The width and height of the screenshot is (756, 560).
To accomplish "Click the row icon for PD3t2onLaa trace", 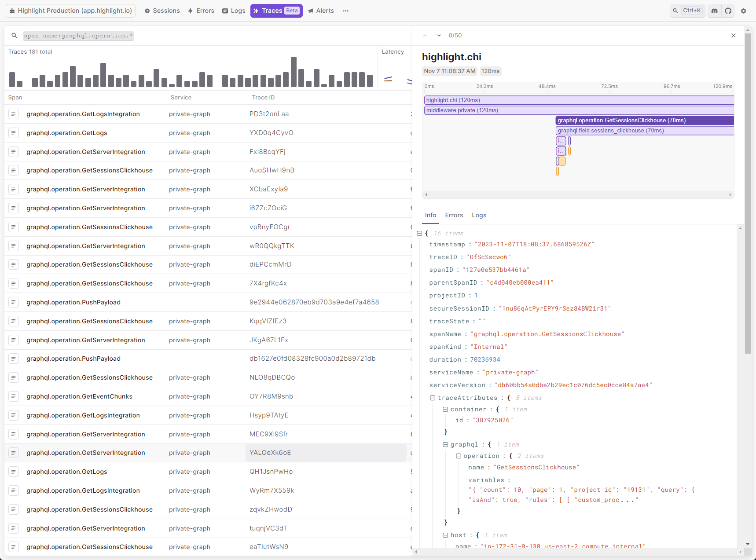I will click(x=14, y=114).
